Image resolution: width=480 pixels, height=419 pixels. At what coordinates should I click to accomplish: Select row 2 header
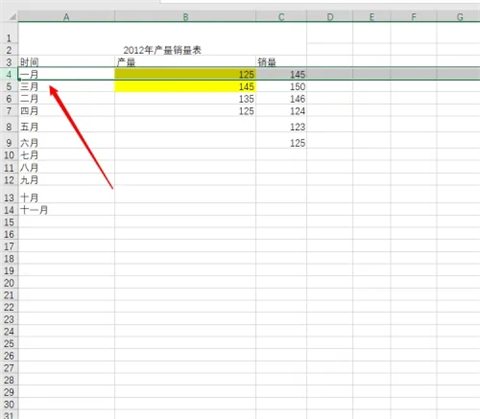tap(9, 50)
